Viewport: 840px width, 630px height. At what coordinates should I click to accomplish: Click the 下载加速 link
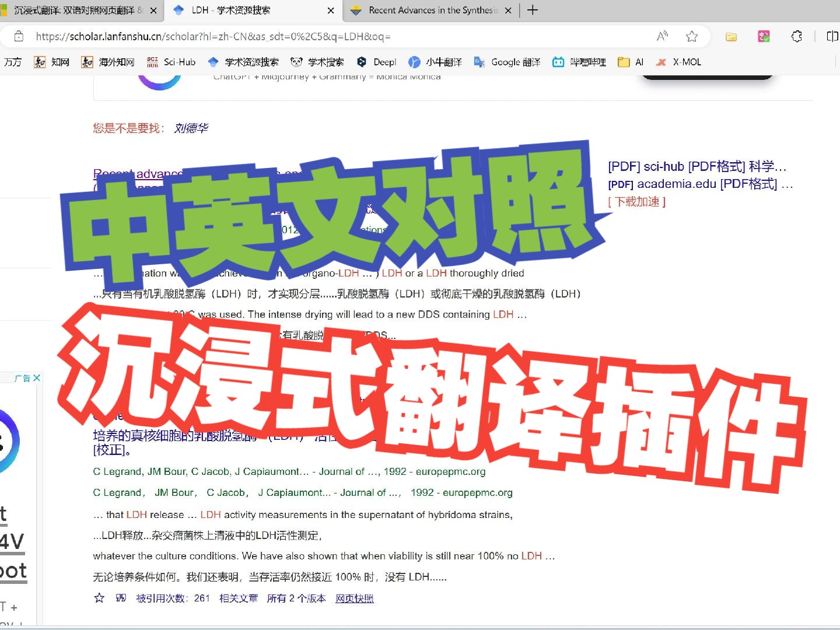tap(636, 202)
